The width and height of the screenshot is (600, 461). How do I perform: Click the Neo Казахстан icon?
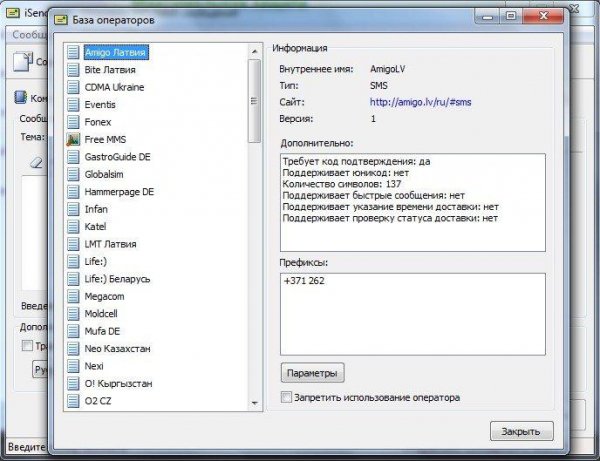pos(73,349)
